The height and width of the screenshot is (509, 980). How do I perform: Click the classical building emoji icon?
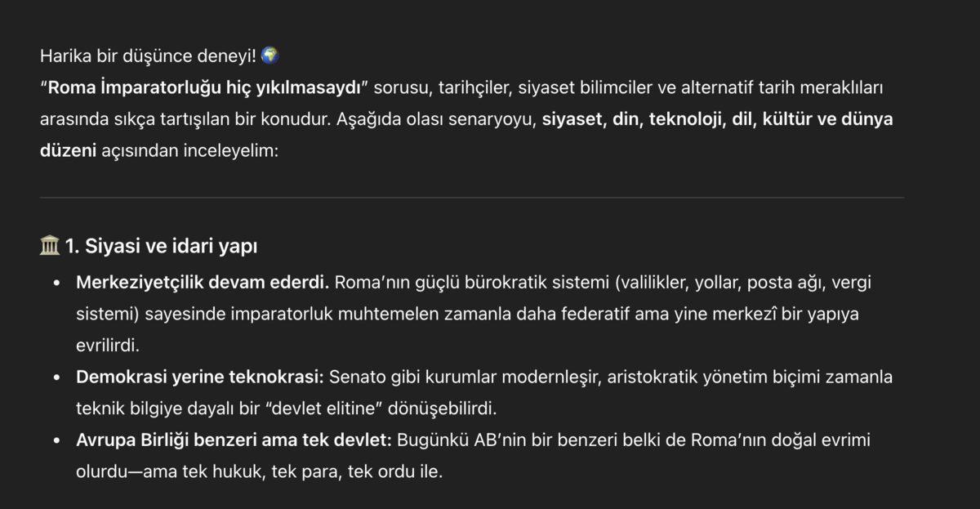(48, 246)
